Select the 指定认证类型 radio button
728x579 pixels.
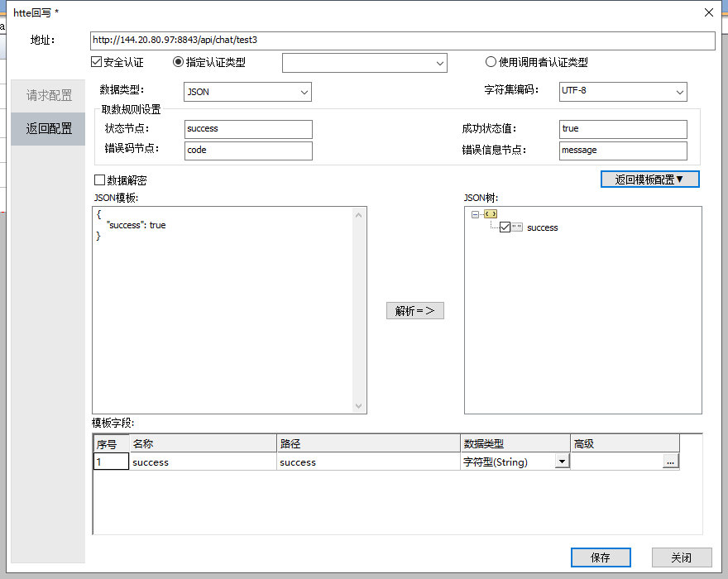(x=178, y=62)
